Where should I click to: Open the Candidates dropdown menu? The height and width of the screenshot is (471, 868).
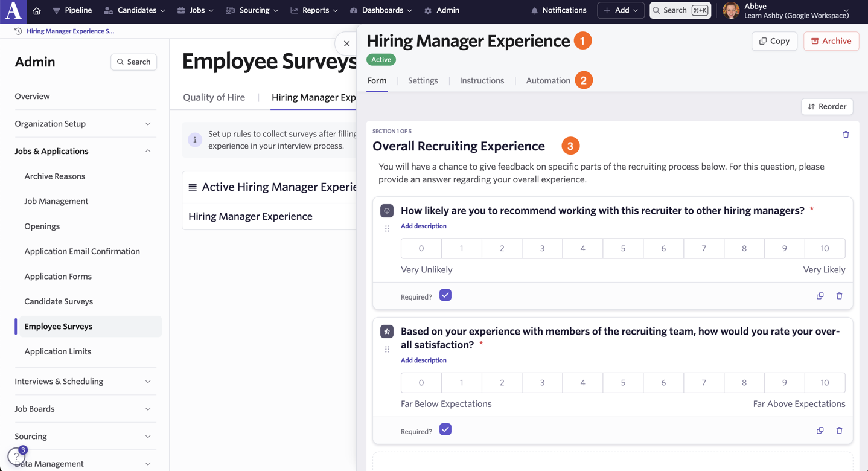point(135,10)
